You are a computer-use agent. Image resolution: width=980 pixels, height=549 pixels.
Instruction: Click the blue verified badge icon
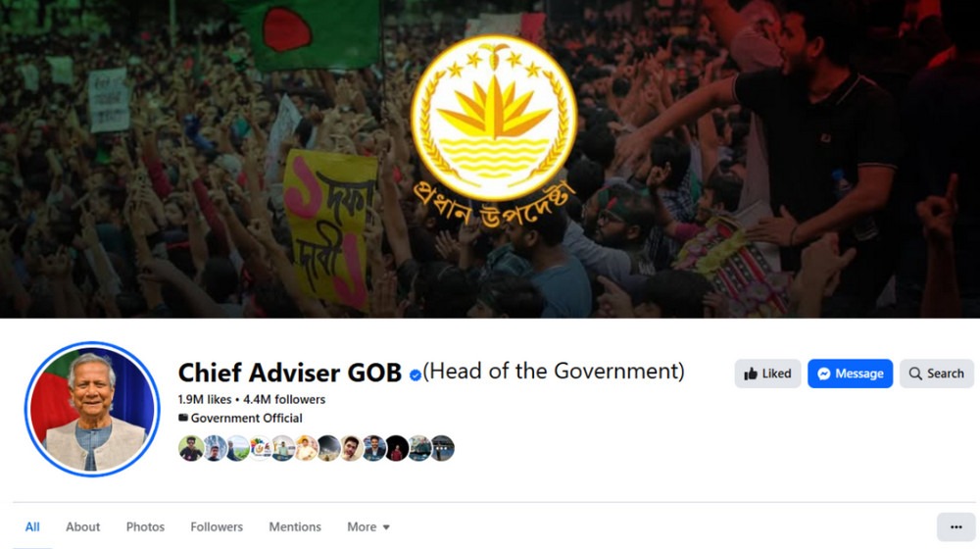click(x=415, y=375)
